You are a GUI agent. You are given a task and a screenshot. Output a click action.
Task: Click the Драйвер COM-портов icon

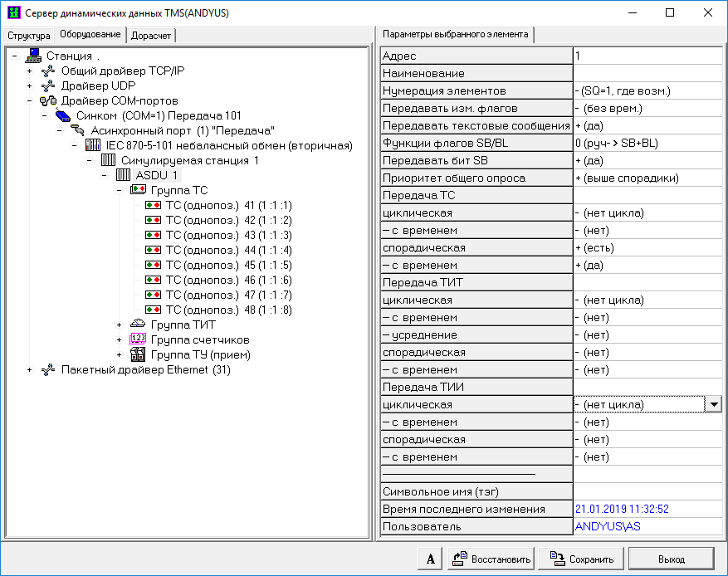pyautogui.click(x=49, y=100)
